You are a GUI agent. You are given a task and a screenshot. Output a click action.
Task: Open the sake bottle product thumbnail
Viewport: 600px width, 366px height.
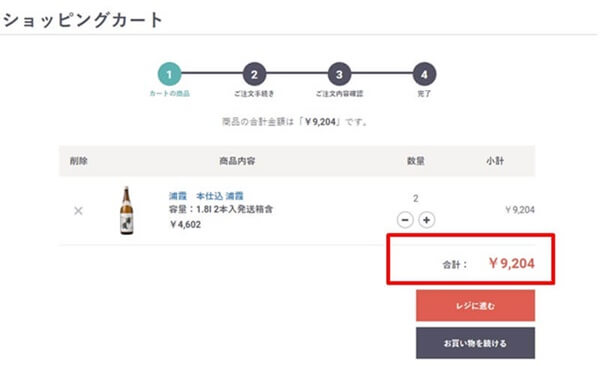click(x=127, y=210)
